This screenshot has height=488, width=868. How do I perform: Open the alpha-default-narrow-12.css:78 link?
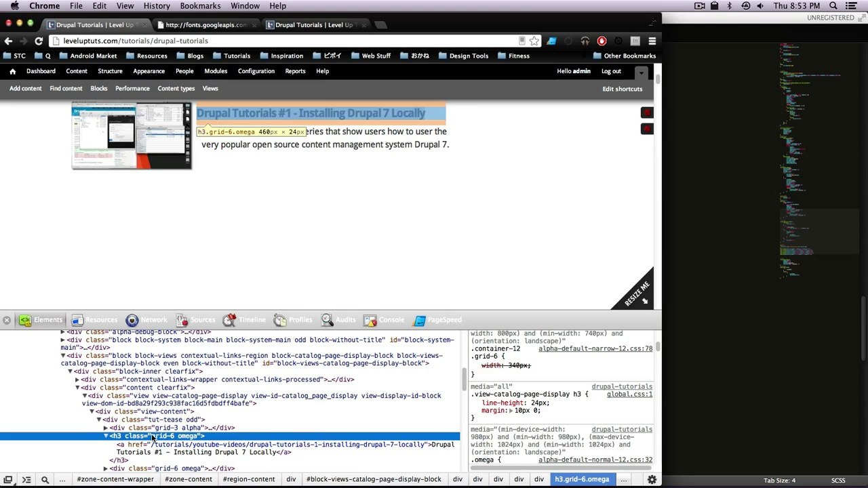point(595,348)
